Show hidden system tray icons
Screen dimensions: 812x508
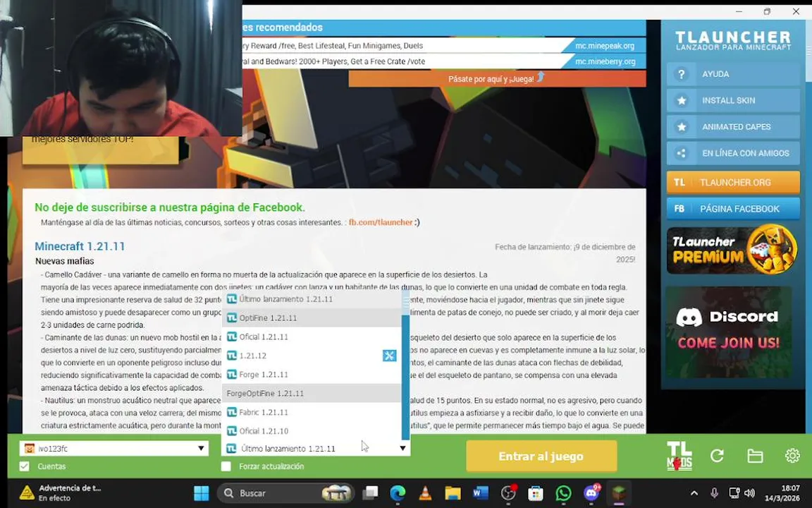pos(694,493)
